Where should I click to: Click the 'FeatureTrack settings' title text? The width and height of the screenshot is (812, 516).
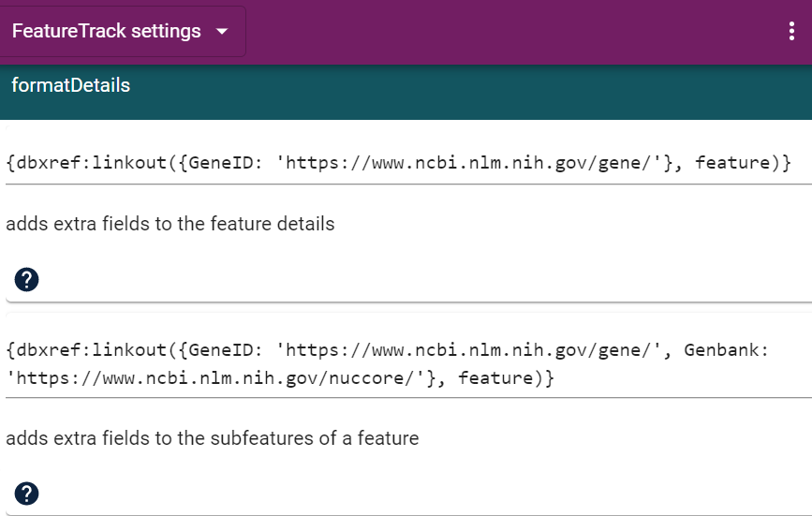(107, 32)
